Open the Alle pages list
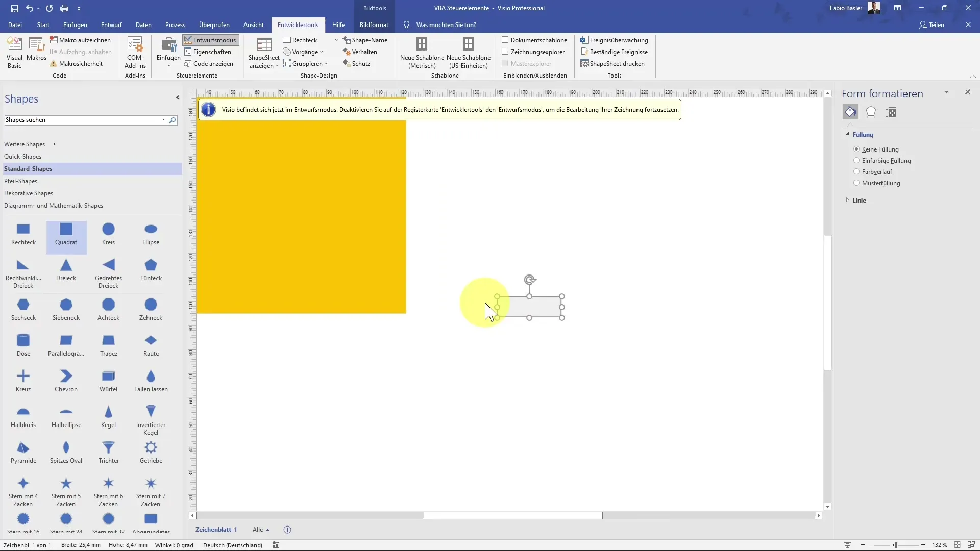This screenshot has height=551, width=980. click(261, 530)
